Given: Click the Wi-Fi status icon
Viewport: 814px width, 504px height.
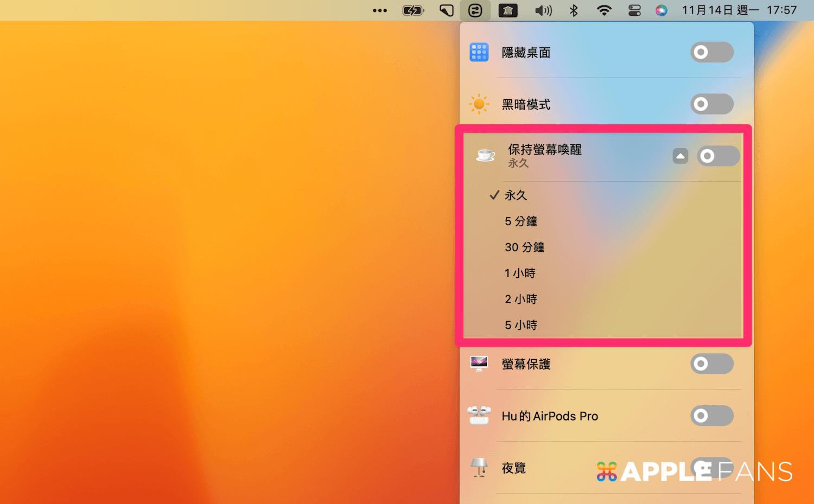Looking at the screenshot, I should [x=603, y=10].
